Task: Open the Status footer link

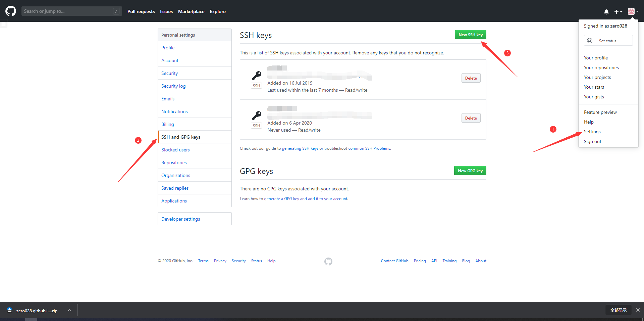Action: (x=257, y=261)
